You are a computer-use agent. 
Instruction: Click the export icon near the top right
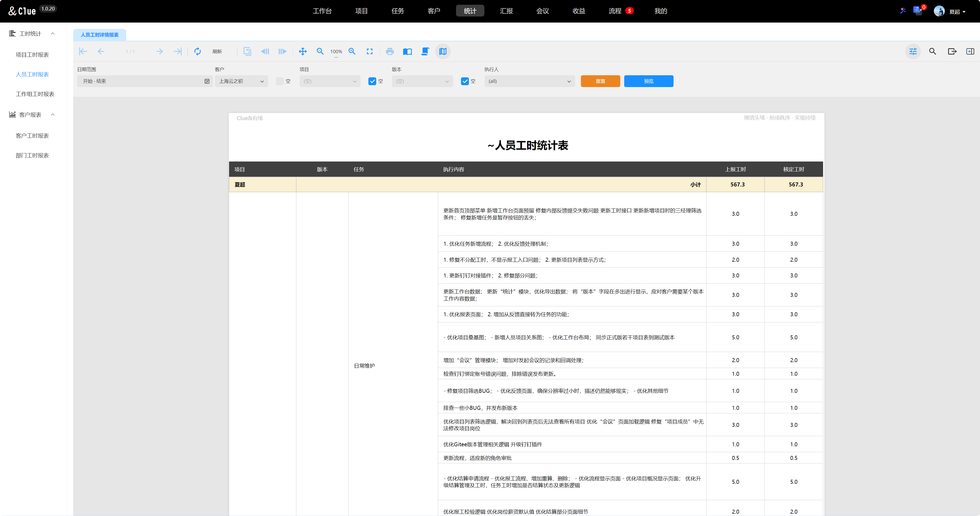tap(952, 51)
